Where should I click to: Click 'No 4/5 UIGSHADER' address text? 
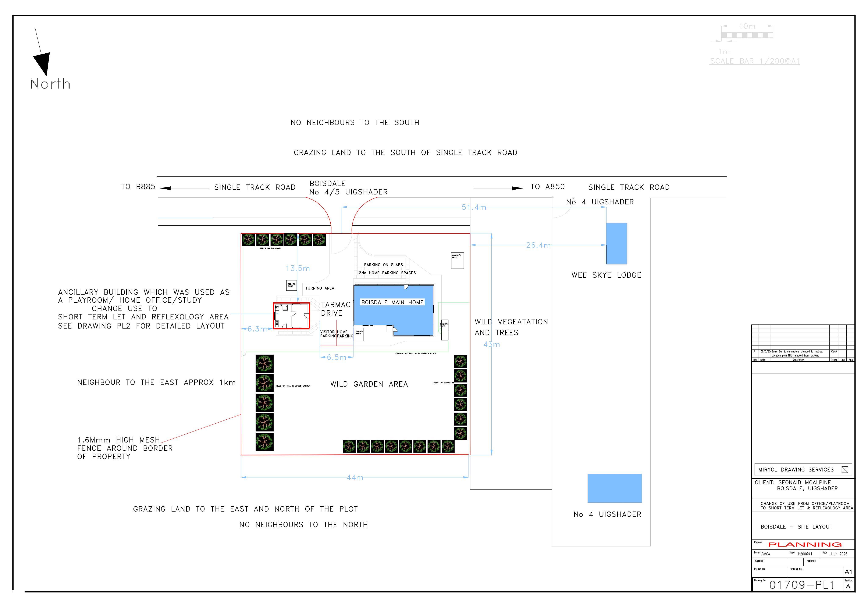[x=349, y=192]
